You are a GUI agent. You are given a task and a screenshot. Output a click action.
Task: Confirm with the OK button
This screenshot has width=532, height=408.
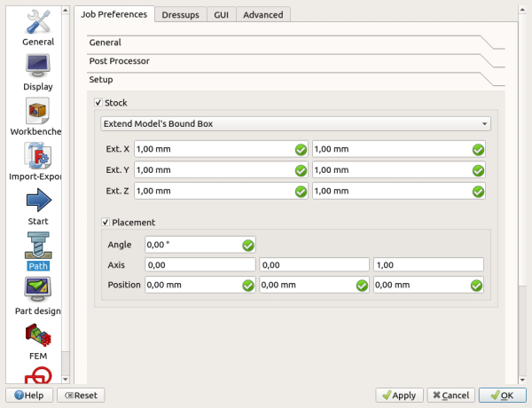click(x=503, y=395)
